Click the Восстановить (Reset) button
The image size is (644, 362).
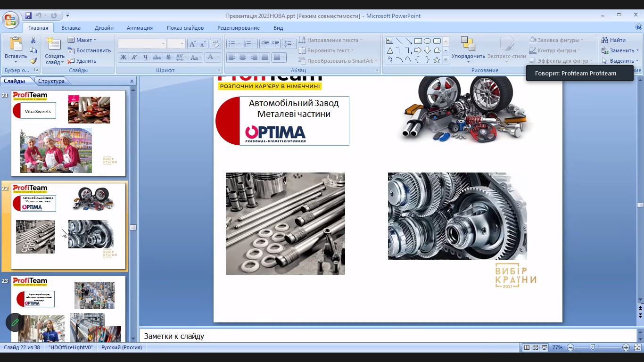point(90,50)
